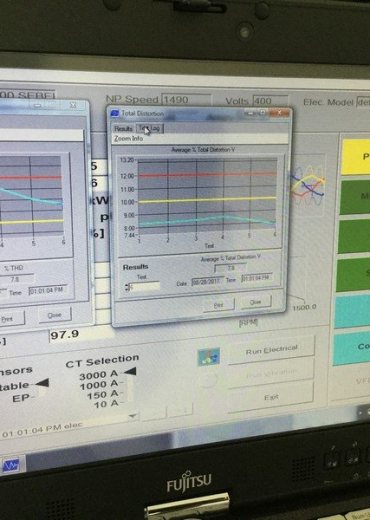This screenshot has height=520, width=370.
Task: Click Print in the Total Distortion dialog
Action: [x=219, y=305]
